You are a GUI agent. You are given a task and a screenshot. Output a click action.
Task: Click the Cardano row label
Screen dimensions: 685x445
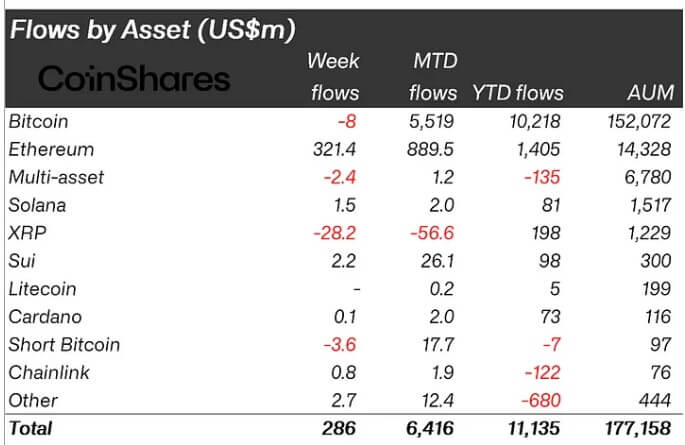coord(43,317)
